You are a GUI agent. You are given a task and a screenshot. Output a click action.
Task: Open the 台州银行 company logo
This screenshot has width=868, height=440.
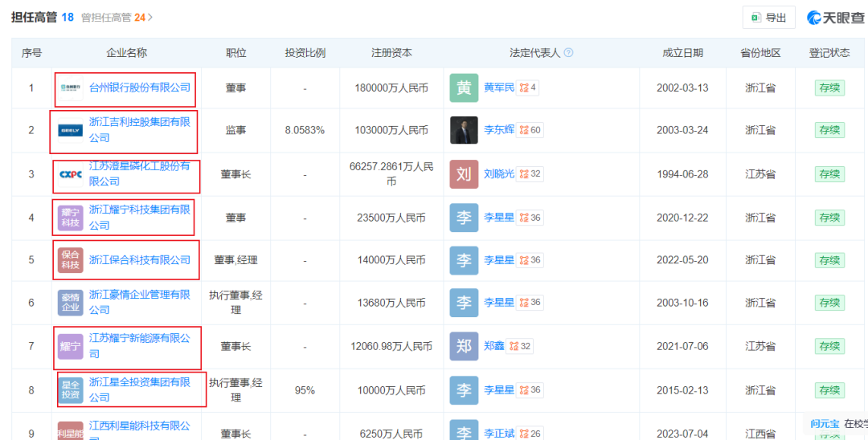point(70,88)
